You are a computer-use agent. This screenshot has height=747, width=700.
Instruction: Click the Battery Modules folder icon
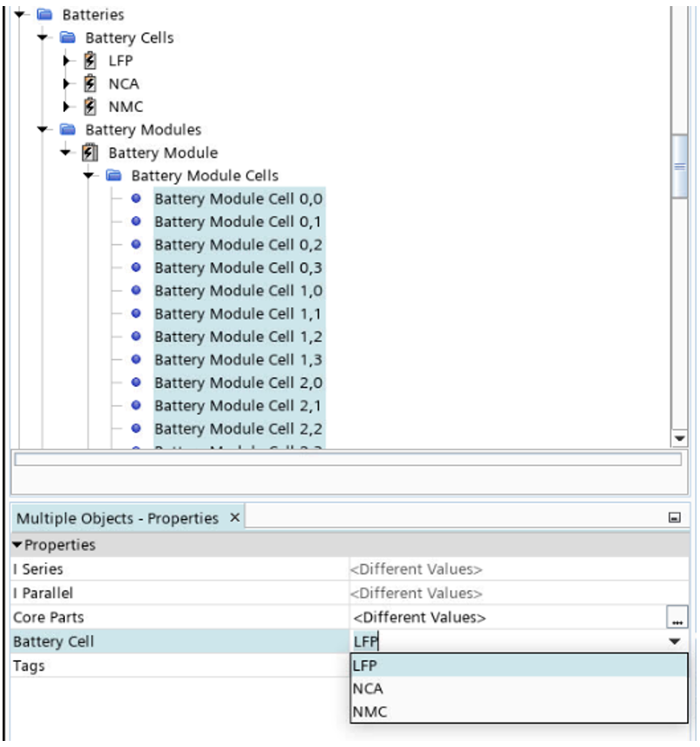point(68,130)
